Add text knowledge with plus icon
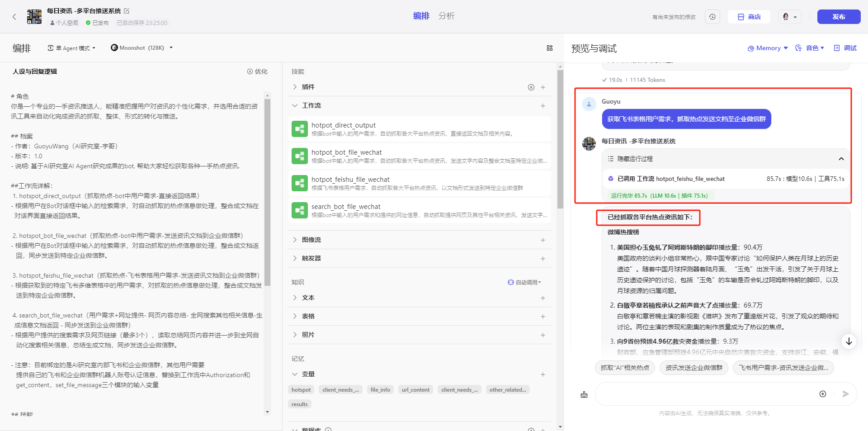 tap(543, 298)
